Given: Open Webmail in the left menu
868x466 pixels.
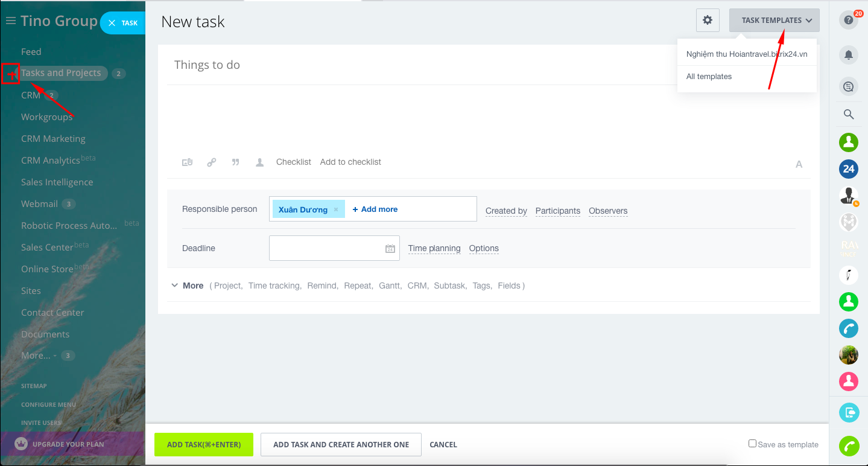Looking at the screenshot, I should click(39, 204).
